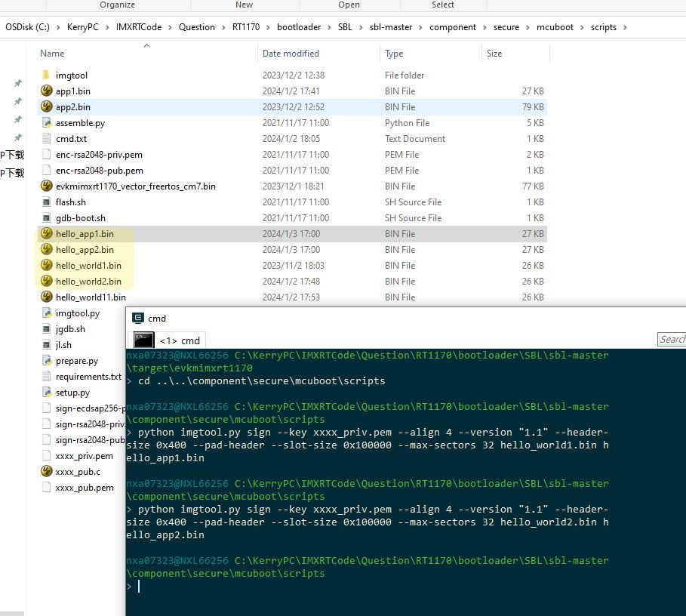Click the Search field in cmd window

(x=672, y=340)
